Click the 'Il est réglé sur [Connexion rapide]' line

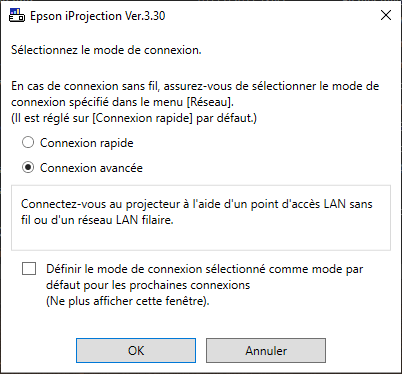(134, 118)
